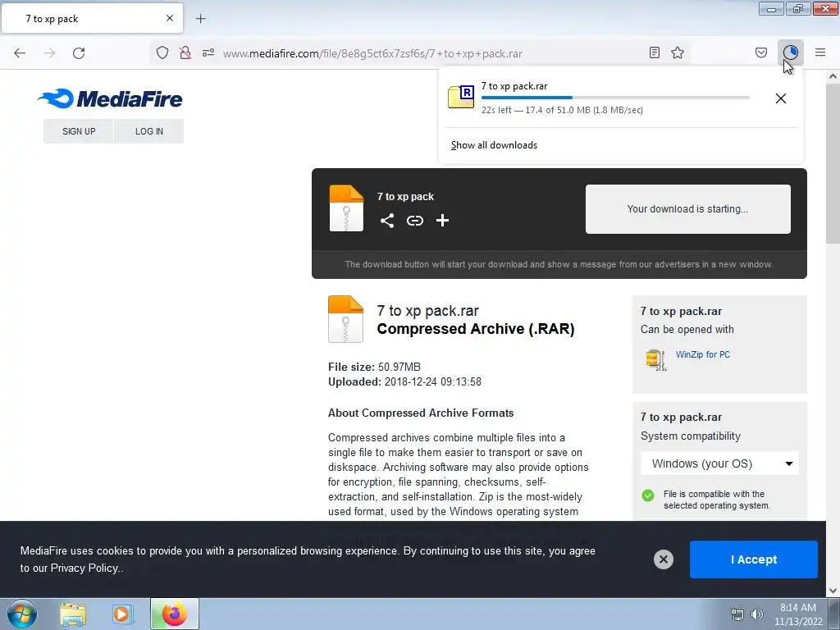Copy link with the chain link icon
840x630 pixels.
(414, 221)
